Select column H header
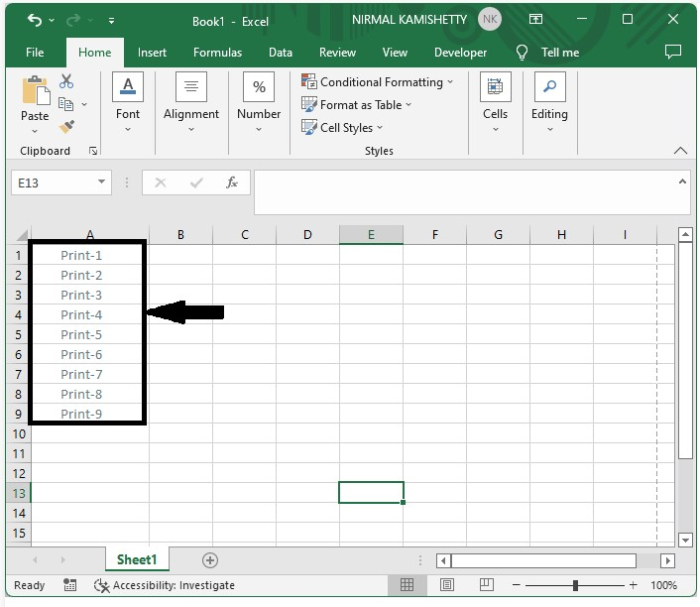Image resolution: width=700 pixels, height=607 pixels. coord(562,235)
